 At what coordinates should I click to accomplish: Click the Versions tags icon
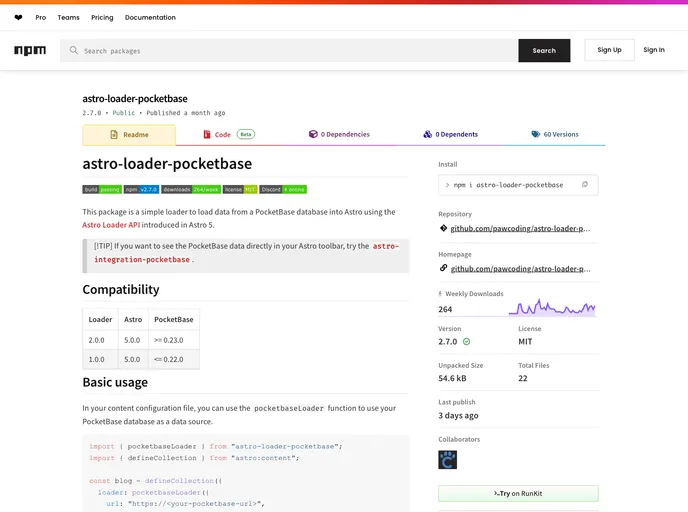(x=535, y=134)
